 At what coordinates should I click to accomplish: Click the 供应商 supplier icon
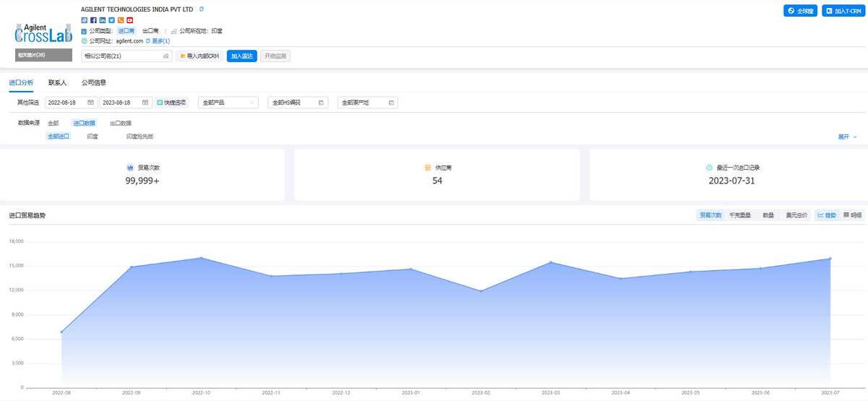click(x=428, y=167)
